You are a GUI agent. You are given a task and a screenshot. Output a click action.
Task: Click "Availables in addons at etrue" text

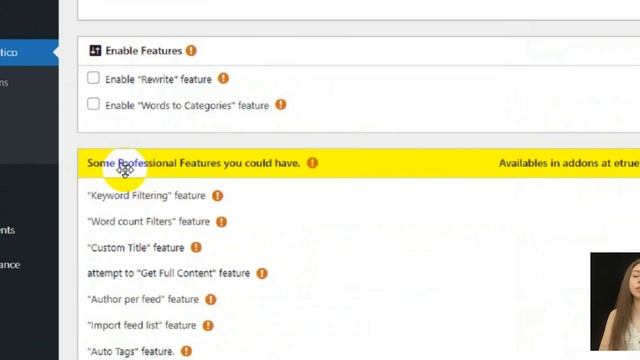coord(569,163)
